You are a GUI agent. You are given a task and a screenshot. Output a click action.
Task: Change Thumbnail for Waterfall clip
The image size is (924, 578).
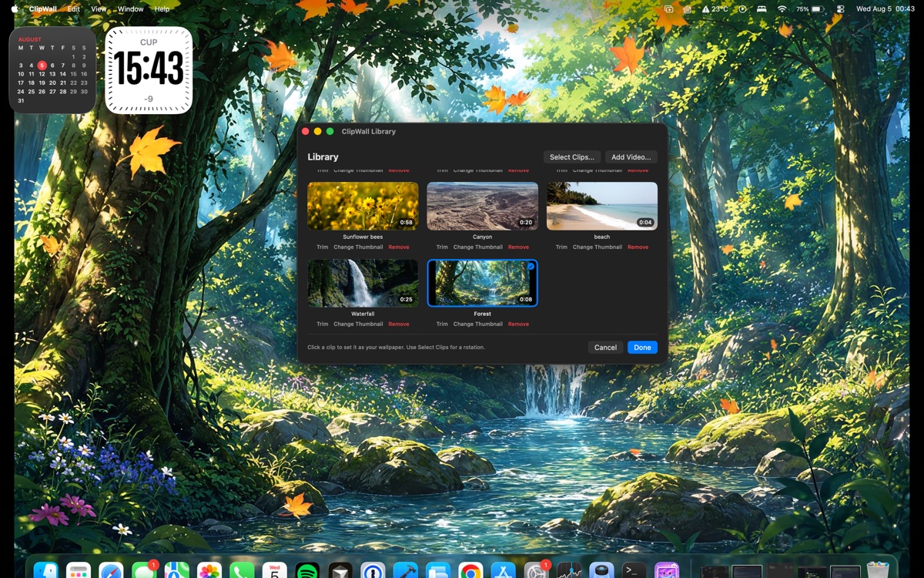358,324
